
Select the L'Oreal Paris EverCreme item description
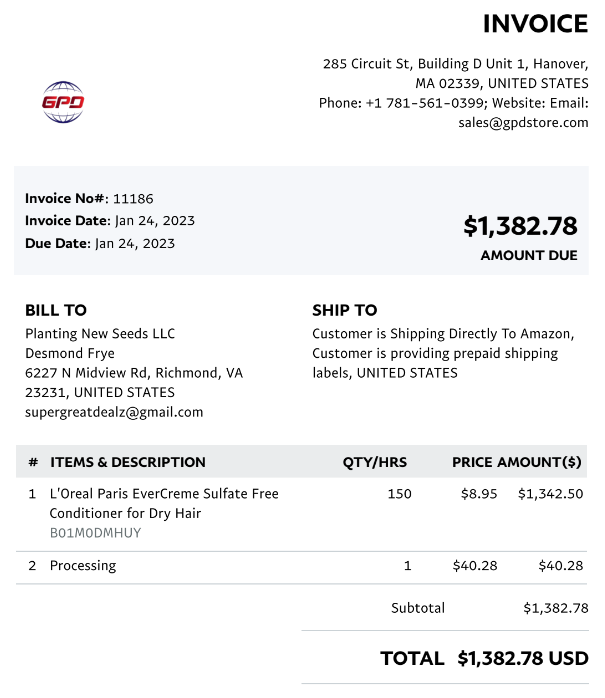pos(164,503)
